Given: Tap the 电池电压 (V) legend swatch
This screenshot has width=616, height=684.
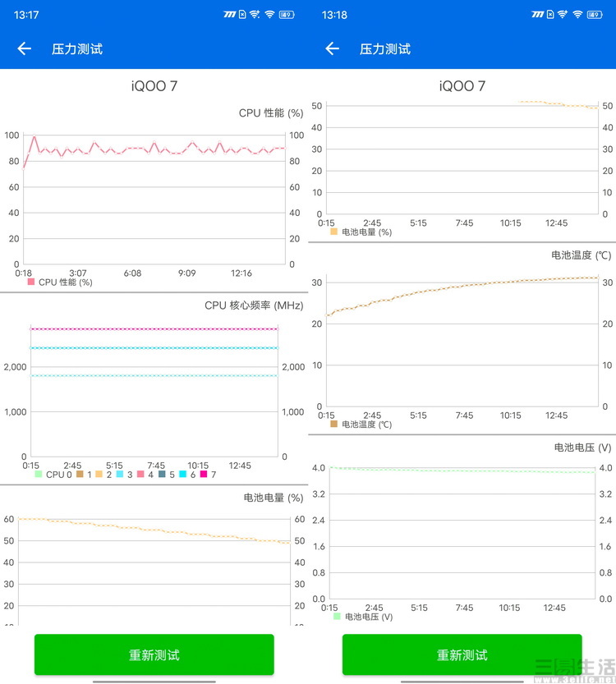Looking at the screenshot, I should tap(337, 617).
